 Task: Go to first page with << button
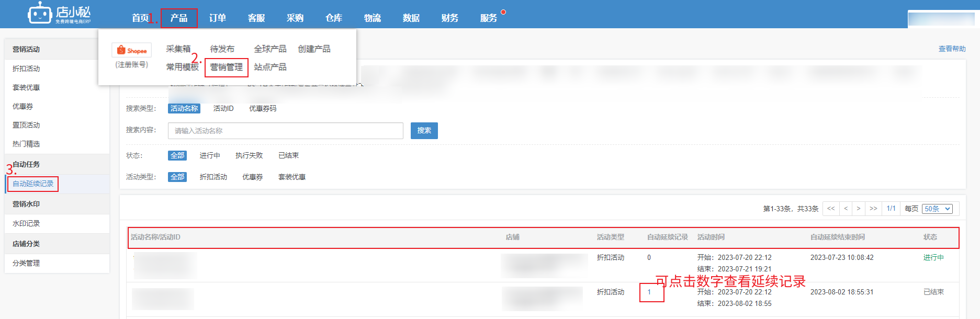click(x=831, y=208)
